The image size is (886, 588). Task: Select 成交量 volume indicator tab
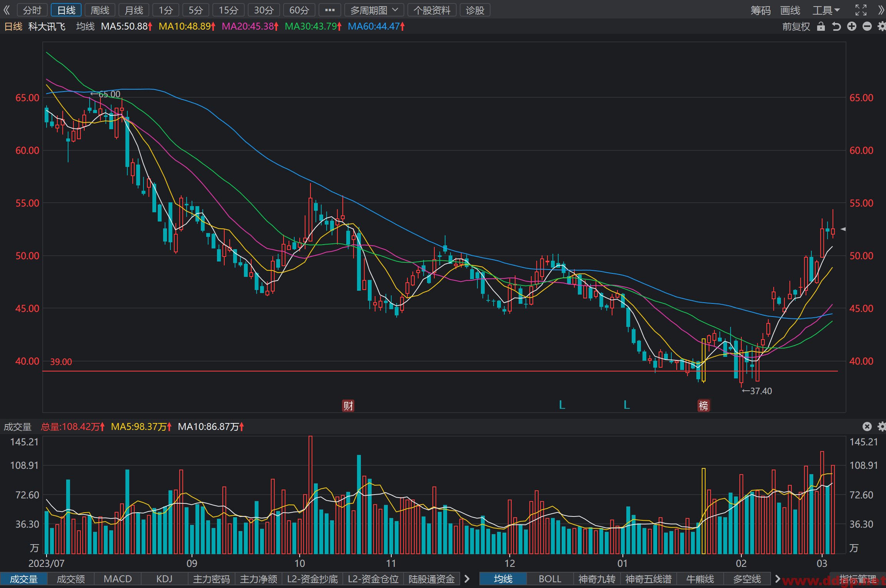pos(24,579)
